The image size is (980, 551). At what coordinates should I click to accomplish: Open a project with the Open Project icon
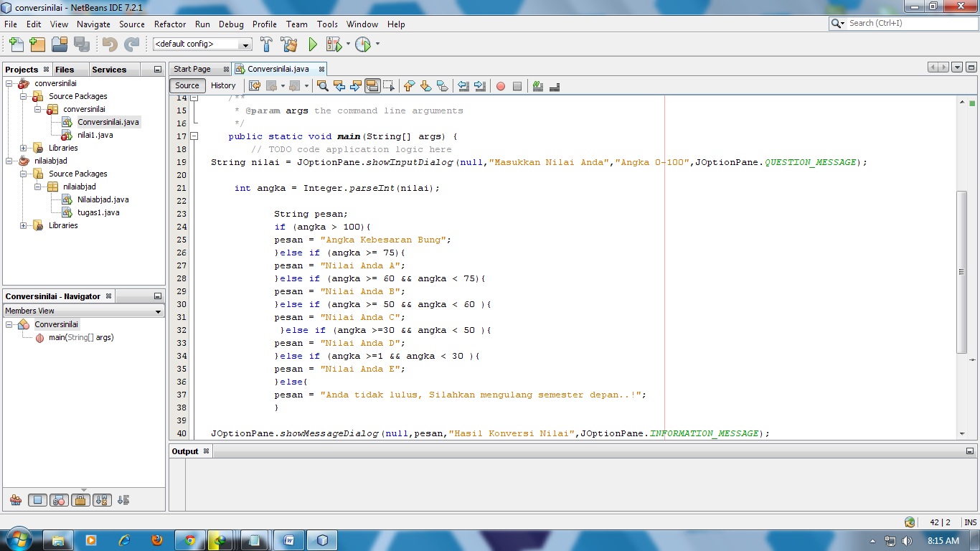[60, 44]
